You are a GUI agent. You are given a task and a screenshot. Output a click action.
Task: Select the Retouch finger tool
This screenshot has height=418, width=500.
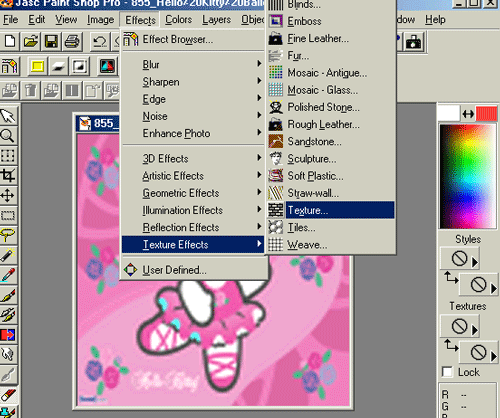tap(8, 354)
